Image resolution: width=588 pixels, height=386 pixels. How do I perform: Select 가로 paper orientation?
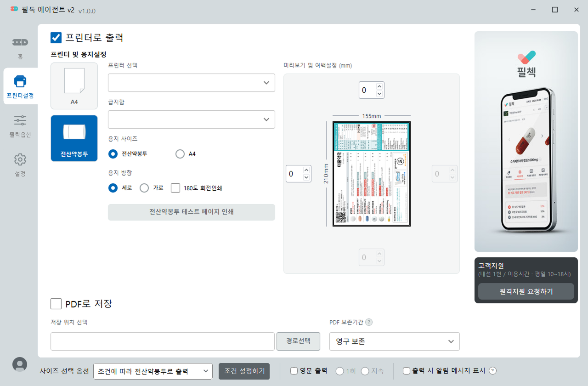[144, 188]
